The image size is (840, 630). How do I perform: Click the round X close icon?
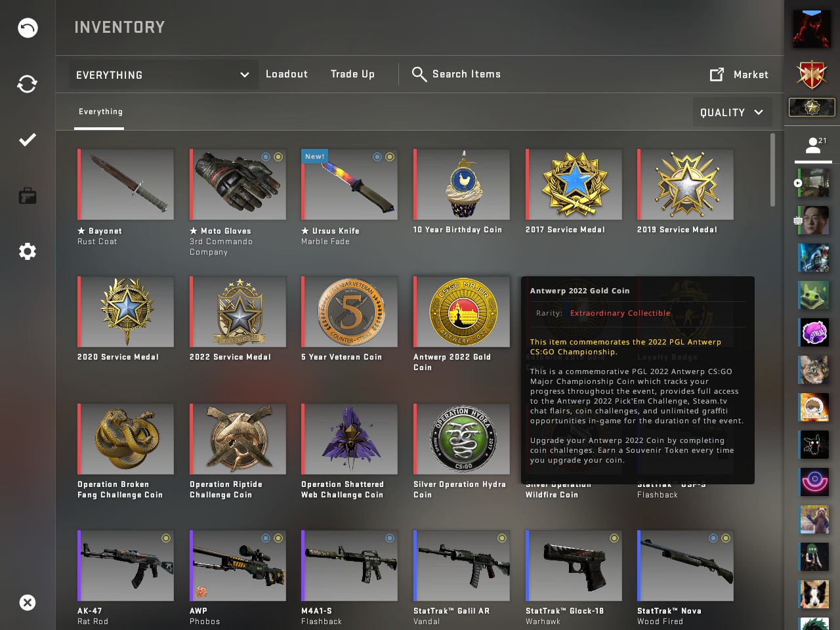pos(28,602)
